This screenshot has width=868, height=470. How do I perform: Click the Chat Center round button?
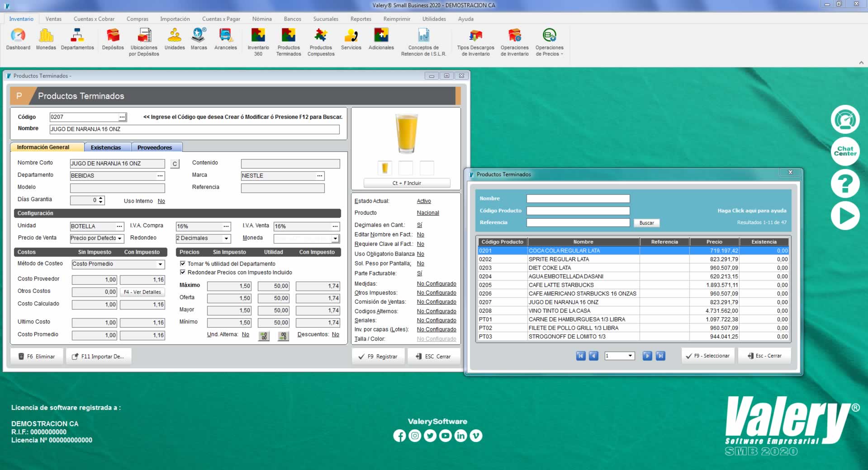[x=845, y=151]
